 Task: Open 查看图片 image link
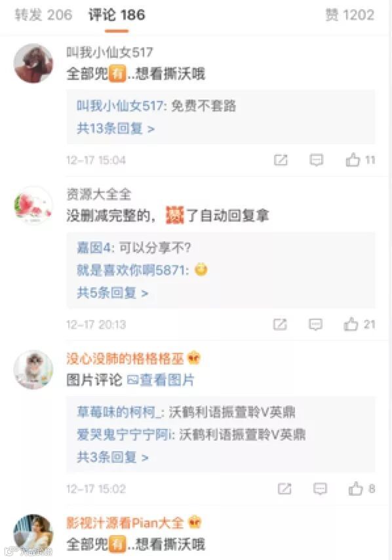pos(161,380)
